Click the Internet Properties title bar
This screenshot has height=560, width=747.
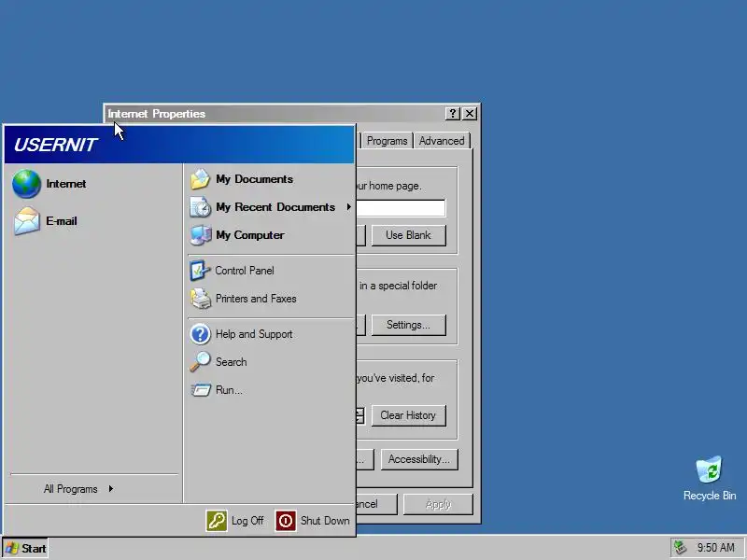point(275,114)
